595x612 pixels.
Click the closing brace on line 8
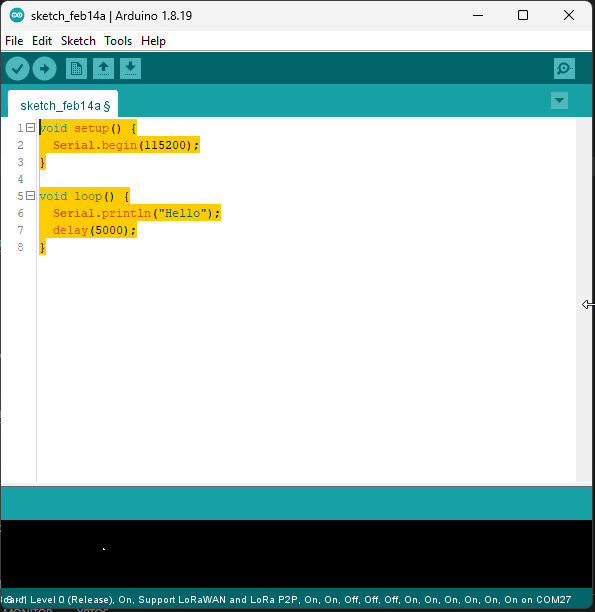[x=42, y=247]
